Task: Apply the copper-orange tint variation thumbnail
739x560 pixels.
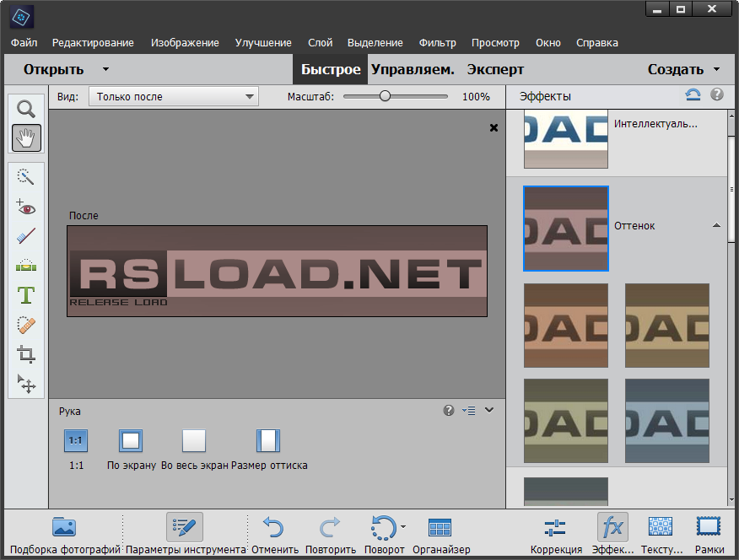Action: [x=566, y=325]
